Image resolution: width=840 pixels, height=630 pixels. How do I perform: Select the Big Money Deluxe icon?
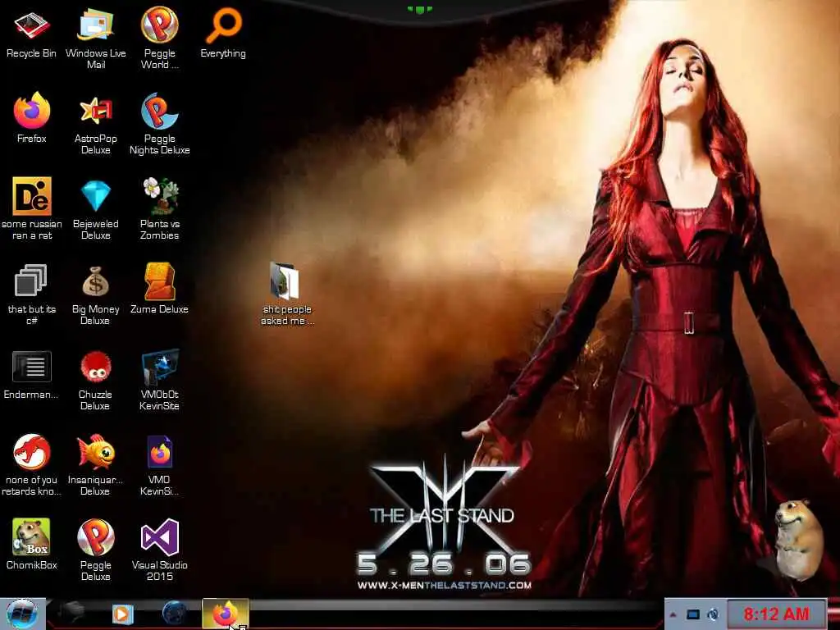coord(95,294)
